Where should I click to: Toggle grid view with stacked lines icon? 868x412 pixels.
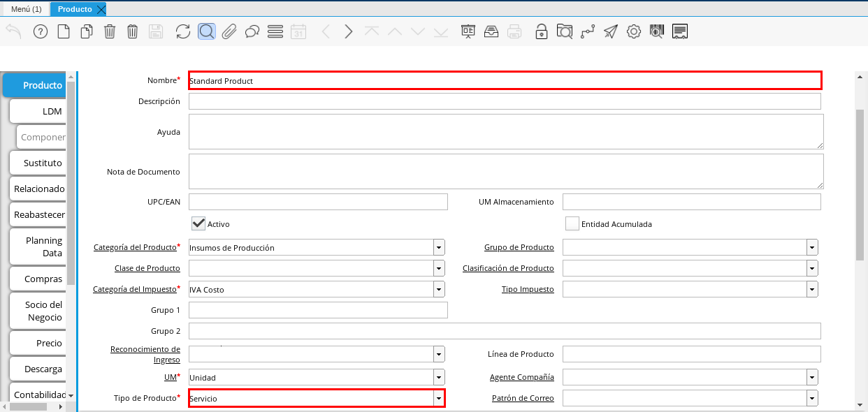275,31
